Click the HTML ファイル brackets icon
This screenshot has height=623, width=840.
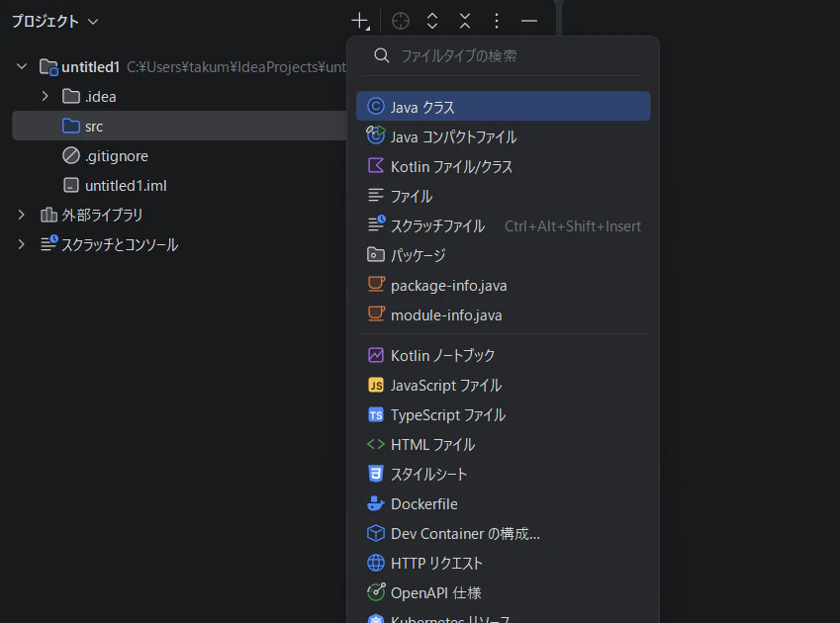[376, 444]
